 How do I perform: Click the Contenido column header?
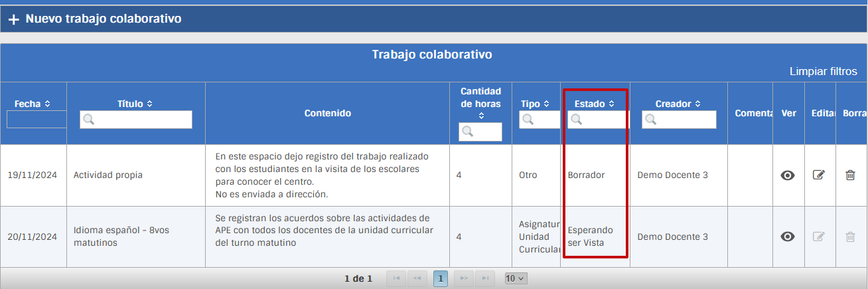pos(328,113)
